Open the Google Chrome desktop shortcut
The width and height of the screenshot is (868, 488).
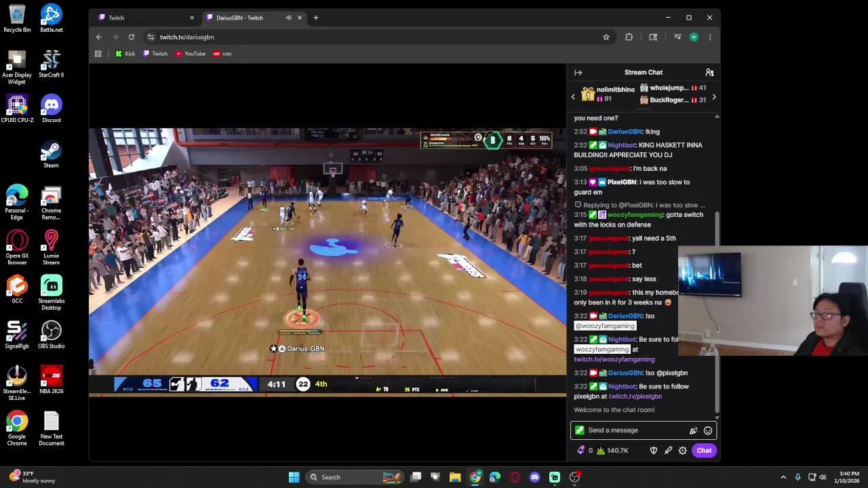point(17,428)
